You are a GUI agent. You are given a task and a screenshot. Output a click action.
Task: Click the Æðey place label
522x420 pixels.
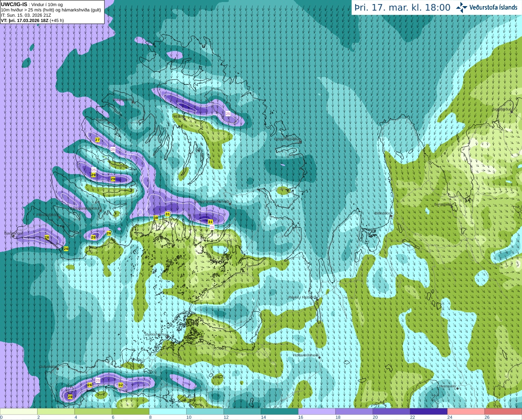pyautogui.click(x=179, y=116)
